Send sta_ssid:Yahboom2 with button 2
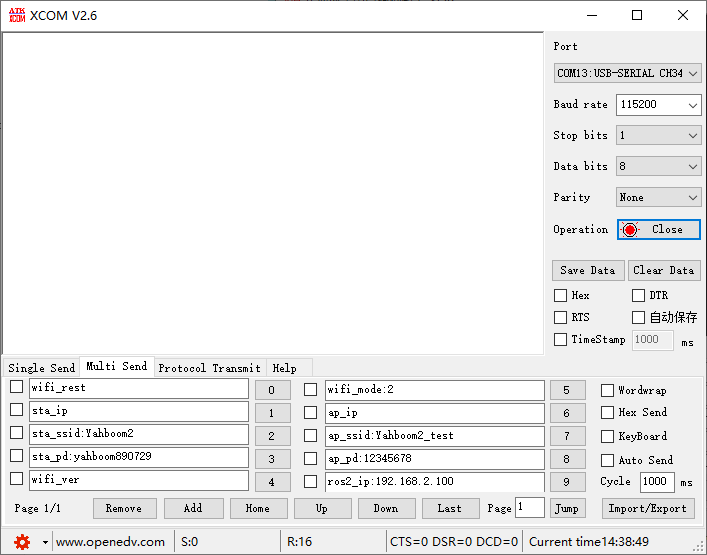The image size is (707, 555). coord(272,436)
